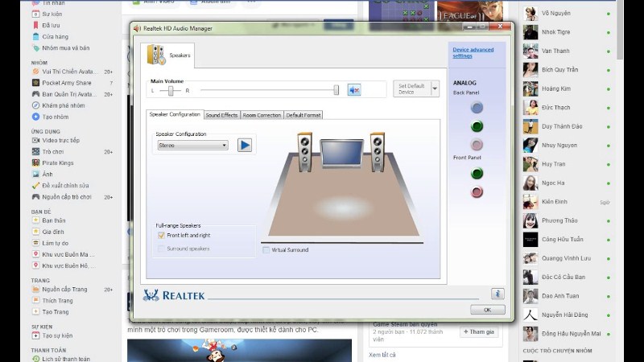The image size is (644, 362).
Task: Click the Khám phá nhóm compass icon
Action: (35, 105)
